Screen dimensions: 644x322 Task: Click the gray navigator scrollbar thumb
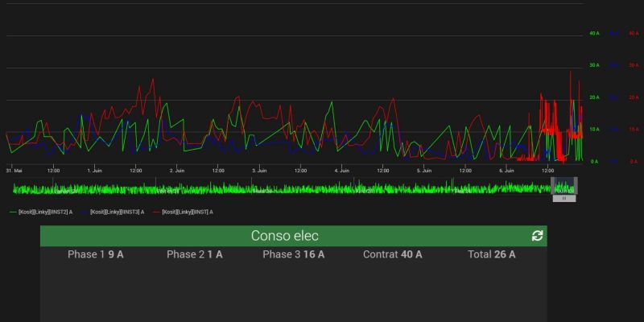pos(564,198)
